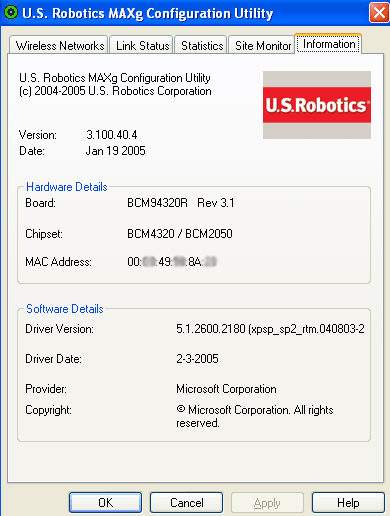This screenshot has width=390, height=516.
Task: Click the U.S. Robotics red logo
Action: tap(317, 105)
